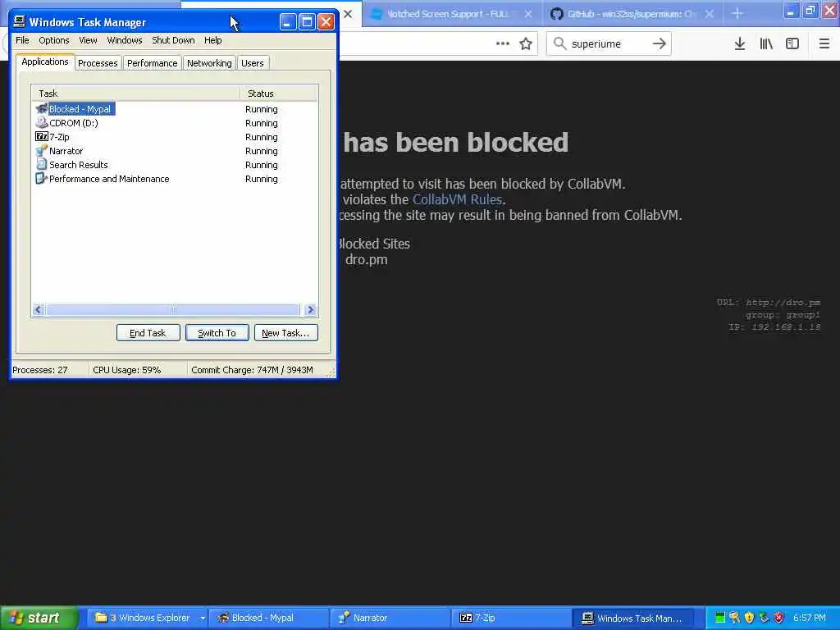840x630 pixels.
Task: Click the 7-Zip icon in task list
Action: tap(41, 137)
